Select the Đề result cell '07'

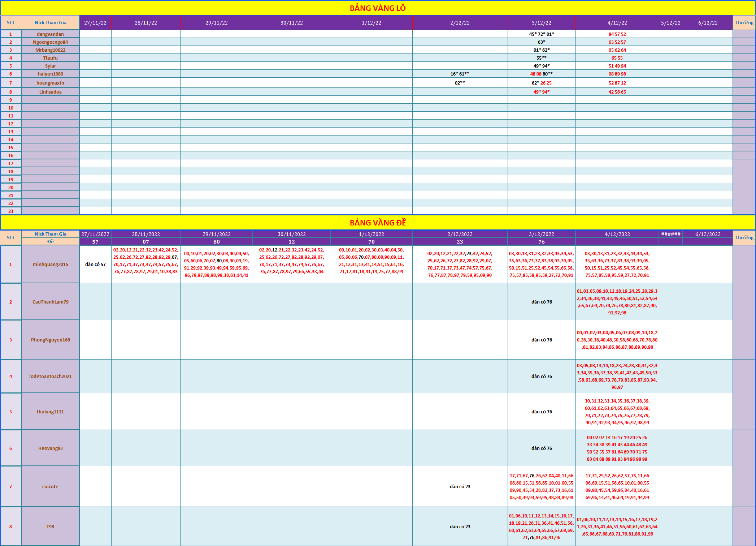coord(146,241)
